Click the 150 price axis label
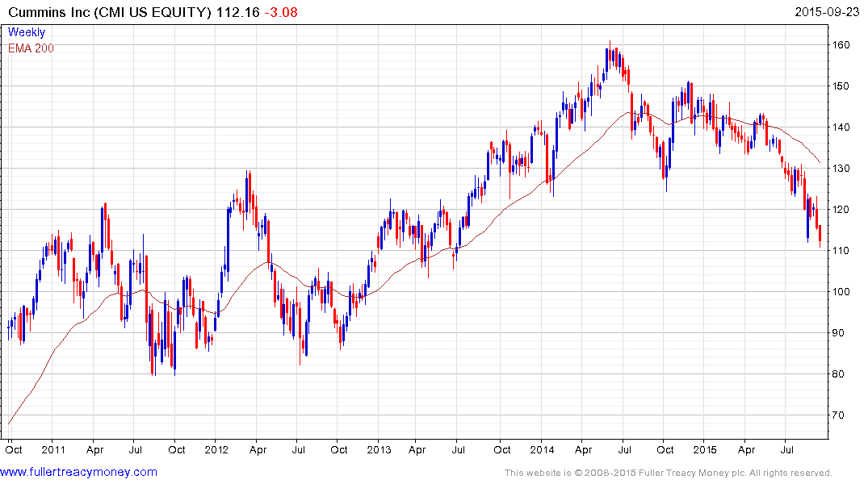 pyautogui.click(x=841, y=86)
